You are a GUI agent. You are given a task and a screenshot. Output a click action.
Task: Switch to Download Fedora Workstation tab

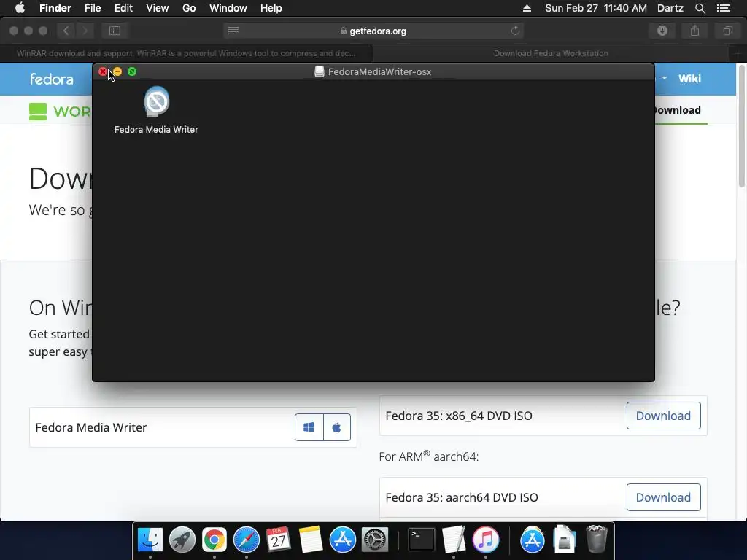tap(551, 53)
